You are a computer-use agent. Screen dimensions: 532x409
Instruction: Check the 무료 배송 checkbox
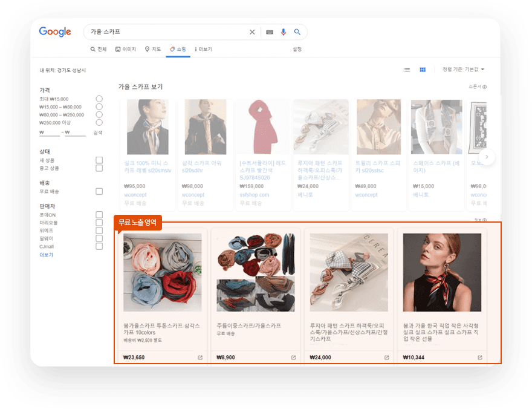(x=99, y=191)
